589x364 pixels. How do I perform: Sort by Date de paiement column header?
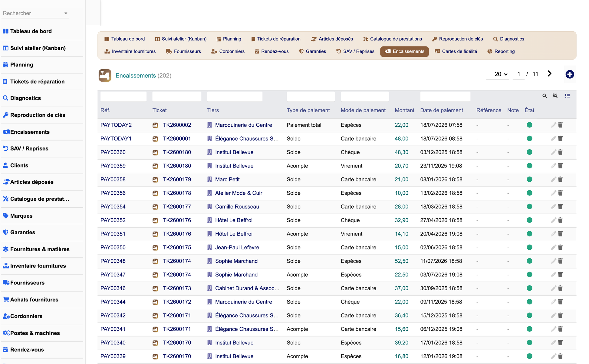[x=442, y=110]
